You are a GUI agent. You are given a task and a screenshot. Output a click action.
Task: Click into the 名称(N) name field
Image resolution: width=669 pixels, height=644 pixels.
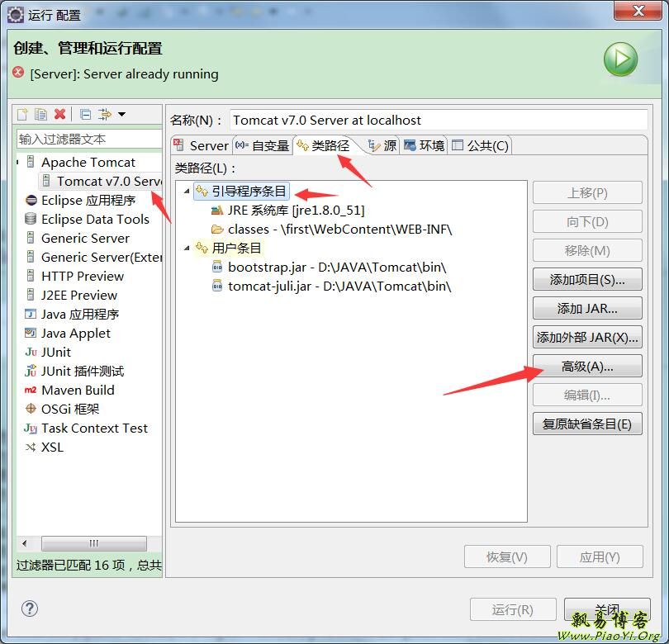coord(439,120)
